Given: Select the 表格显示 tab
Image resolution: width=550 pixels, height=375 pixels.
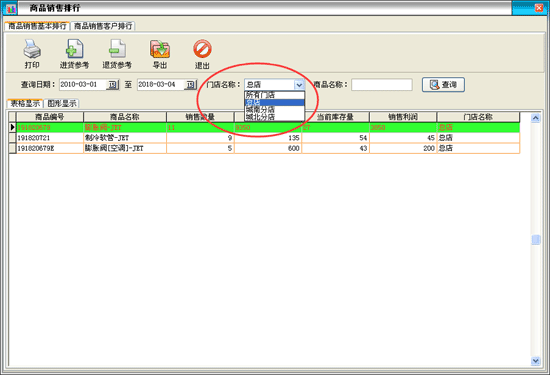Looking at the screenshot, I should (25, 103).
